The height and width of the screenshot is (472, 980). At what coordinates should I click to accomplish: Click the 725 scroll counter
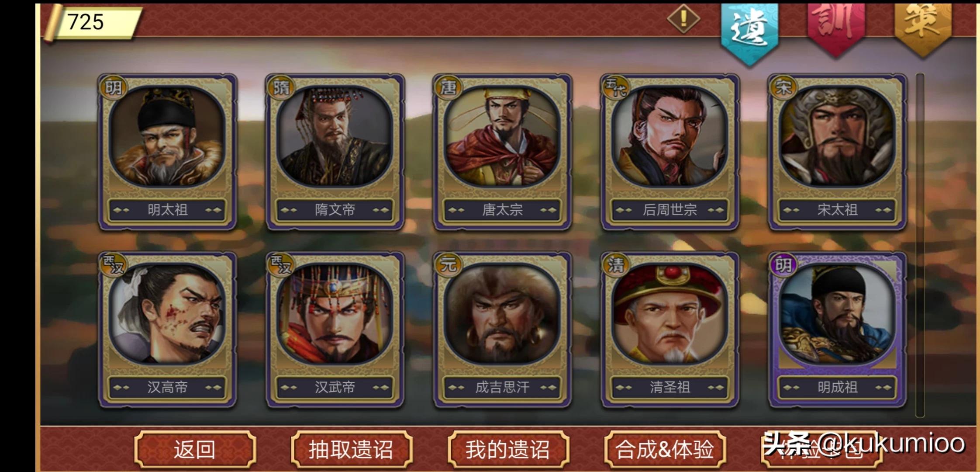92,23
